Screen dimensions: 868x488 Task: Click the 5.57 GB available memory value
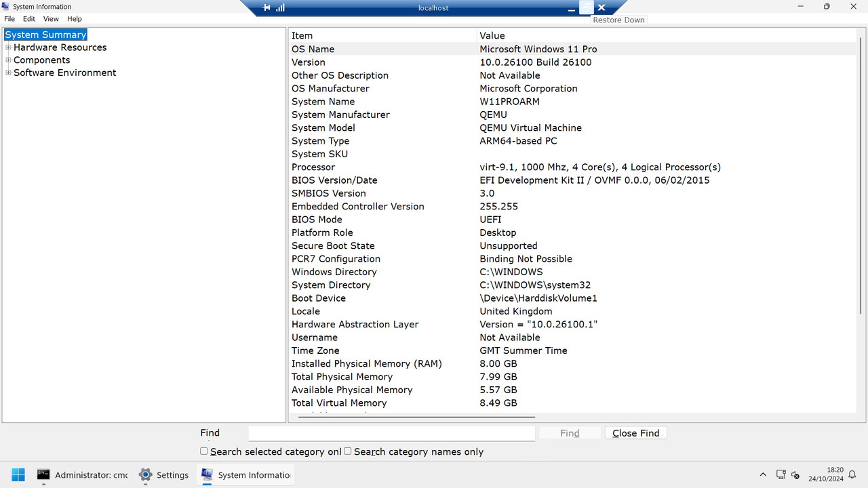[498, 390]
